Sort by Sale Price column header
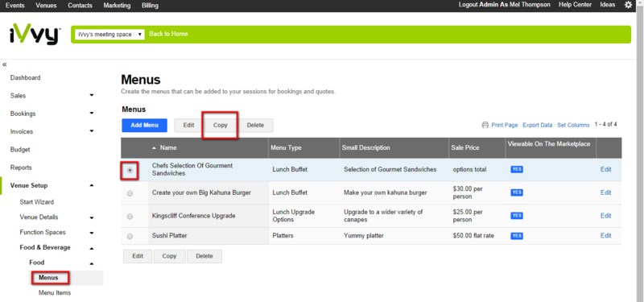The width and height of the screenshot is (644, 302). pos(465,147)
